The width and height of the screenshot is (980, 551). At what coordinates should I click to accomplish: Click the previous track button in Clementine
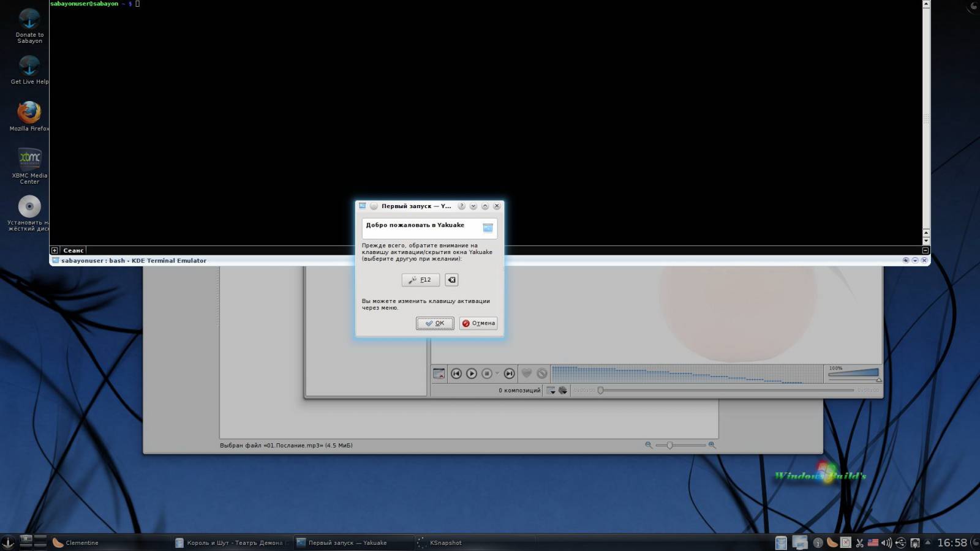click(456, 373)
